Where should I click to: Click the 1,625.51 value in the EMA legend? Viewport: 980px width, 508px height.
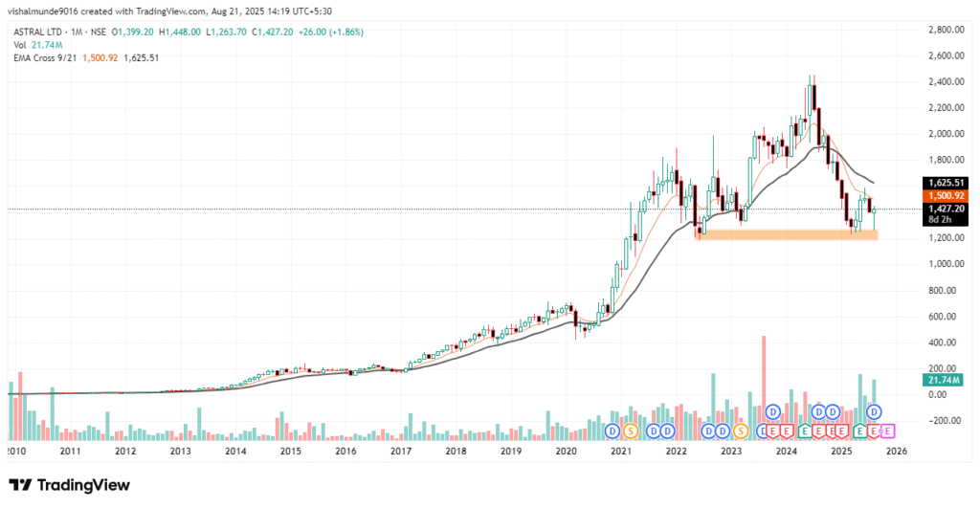coord(142,57)
